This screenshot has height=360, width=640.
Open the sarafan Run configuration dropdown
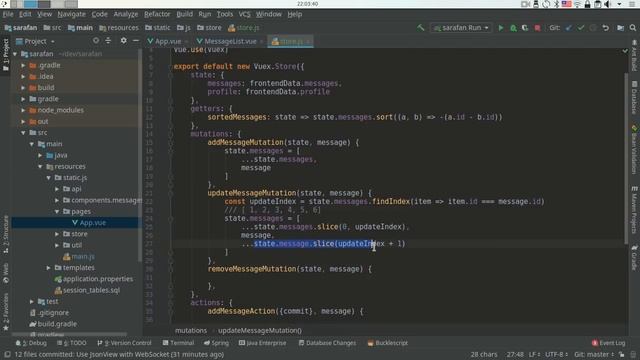click(461, 28)
